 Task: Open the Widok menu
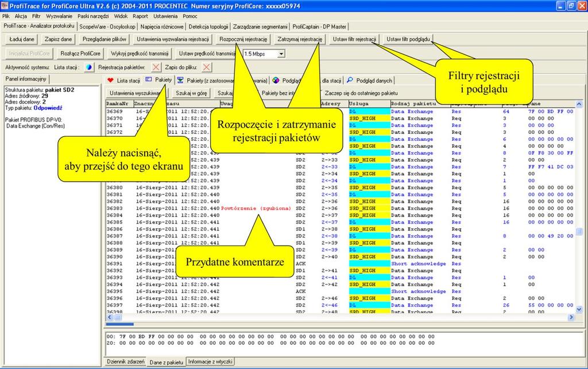[x=121, y=16]
